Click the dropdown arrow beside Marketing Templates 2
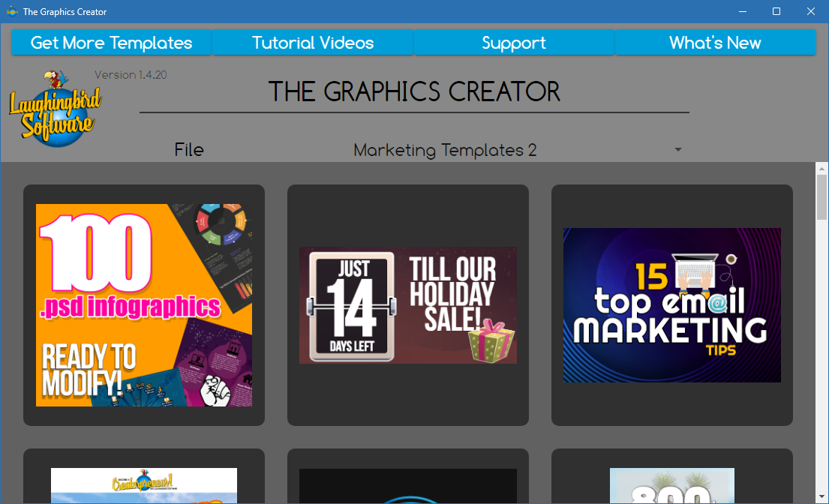This screenshot has width=829, height=504. pos(677,149)
